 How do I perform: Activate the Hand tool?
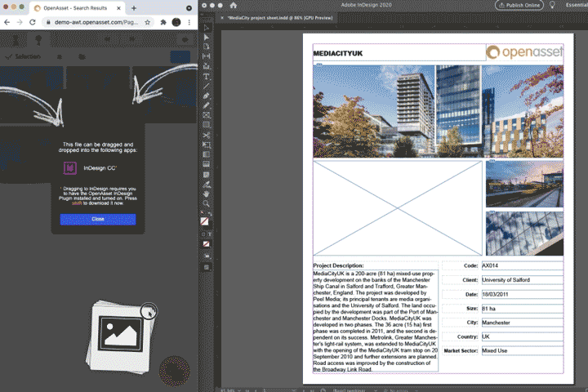207,194
